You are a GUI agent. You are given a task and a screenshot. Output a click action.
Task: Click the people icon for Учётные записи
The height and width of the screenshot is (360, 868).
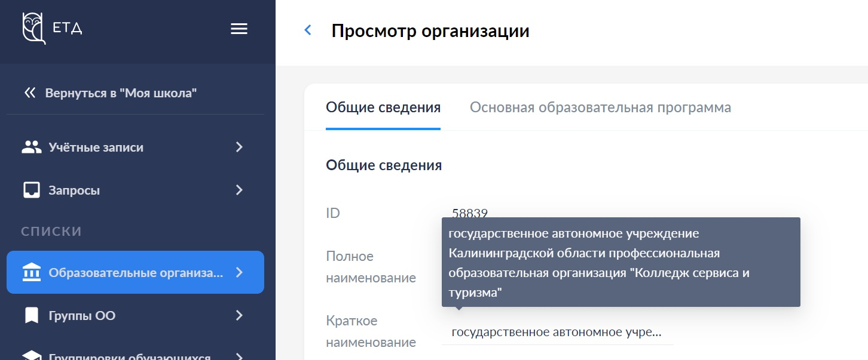(x=31, y=147)
